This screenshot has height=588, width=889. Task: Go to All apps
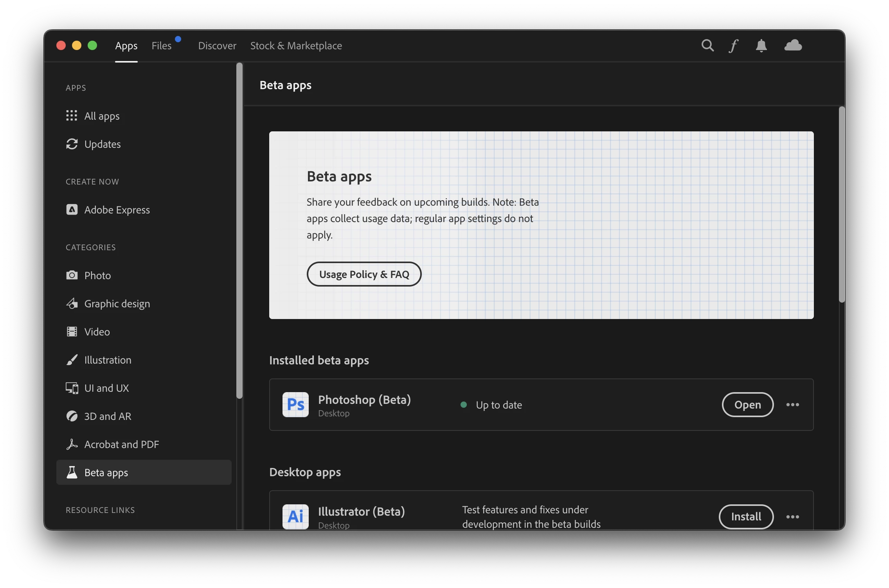click(102, 116)
